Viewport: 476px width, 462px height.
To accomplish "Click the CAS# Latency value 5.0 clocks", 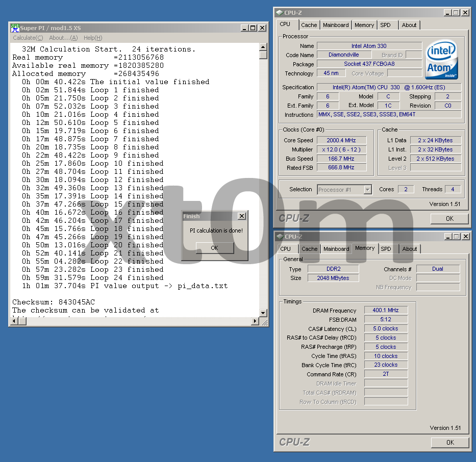I will click(386, 328).
